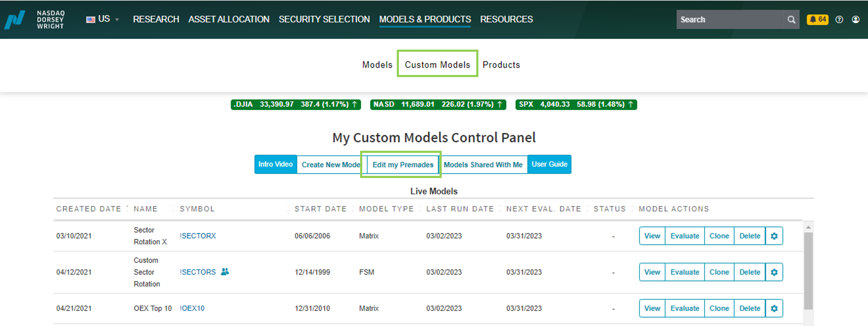Open the settings gear for Sector Rotation X
The width and height of the screenshot is (868, 326).
[x=774, y=236]
